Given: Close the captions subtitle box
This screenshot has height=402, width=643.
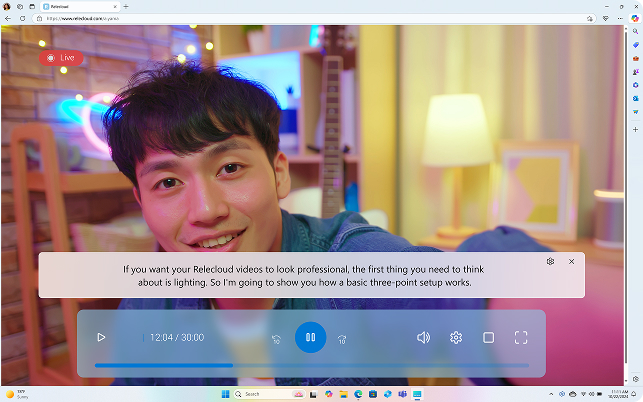Looking at the screenshot, I should click(571, 261).
